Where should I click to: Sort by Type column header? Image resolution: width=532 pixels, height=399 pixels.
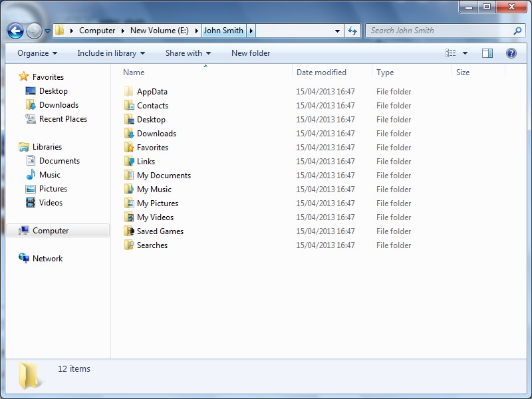[385, 72]
